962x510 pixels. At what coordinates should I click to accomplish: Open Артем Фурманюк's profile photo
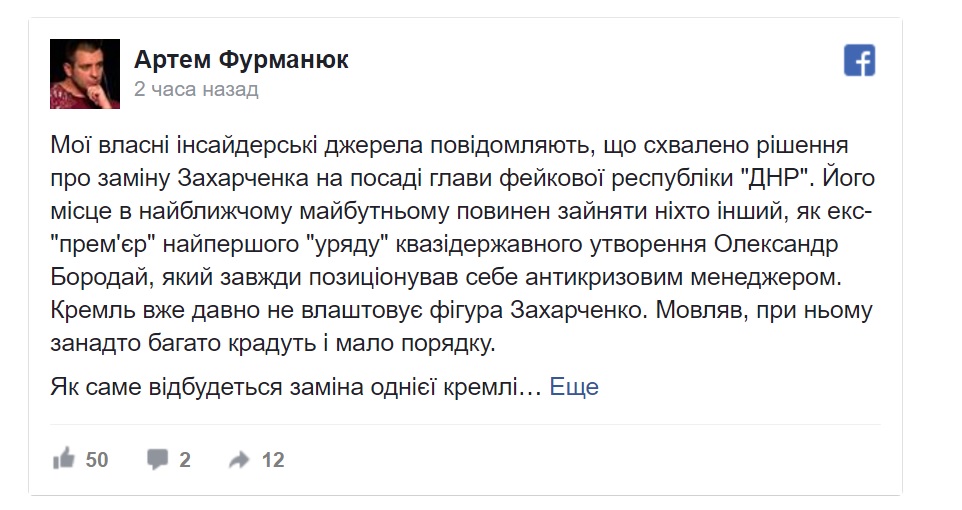(85, 74)
